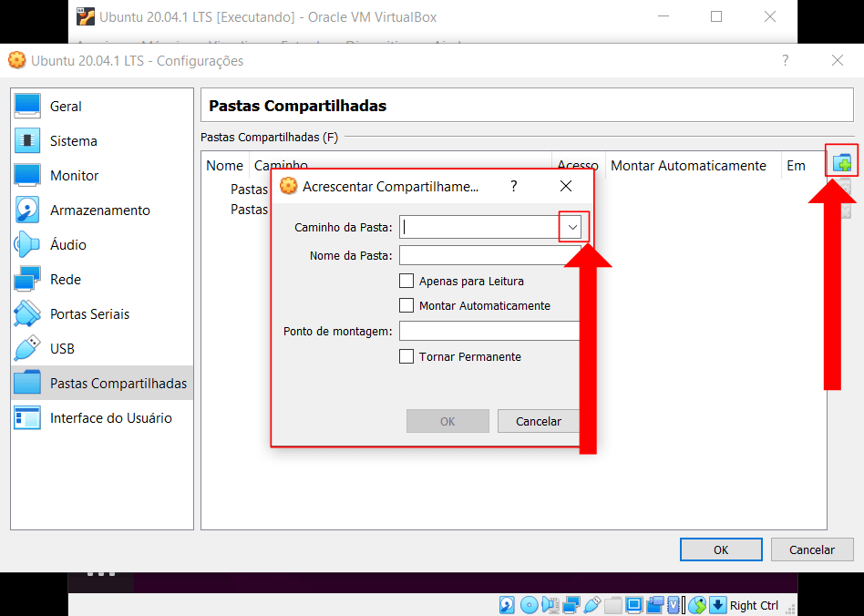Click the USB plug status bar icon
864x616 pixels.
[592, 605]
